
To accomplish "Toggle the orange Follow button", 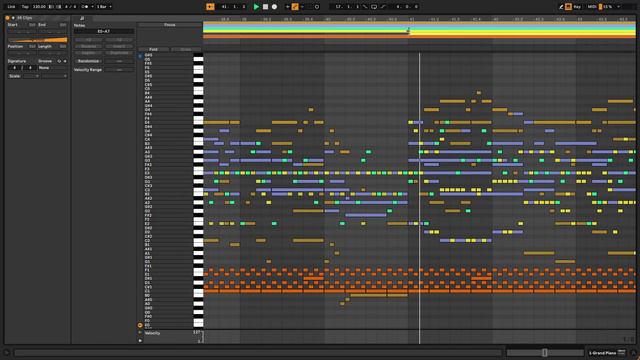I will click(210, 7).
